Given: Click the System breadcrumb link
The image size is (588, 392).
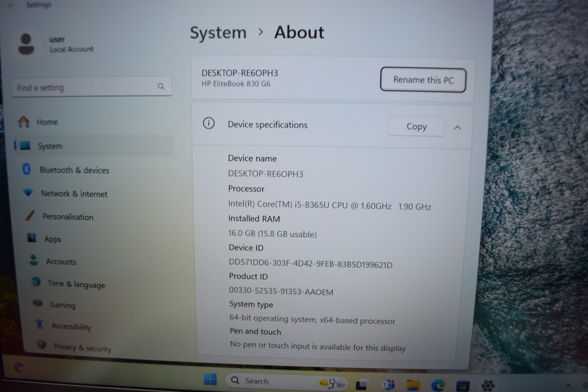Looking at the screenshot, I should pos(218,33).
